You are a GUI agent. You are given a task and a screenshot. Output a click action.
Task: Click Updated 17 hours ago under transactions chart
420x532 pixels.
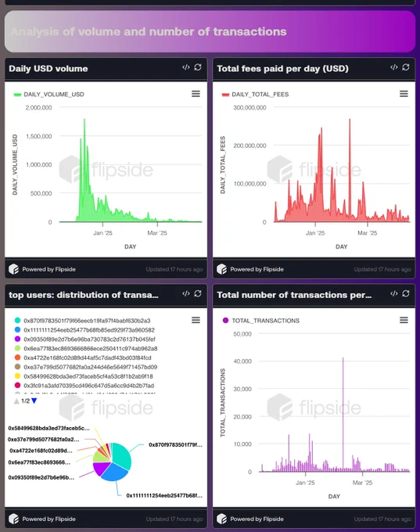(382, 519)
